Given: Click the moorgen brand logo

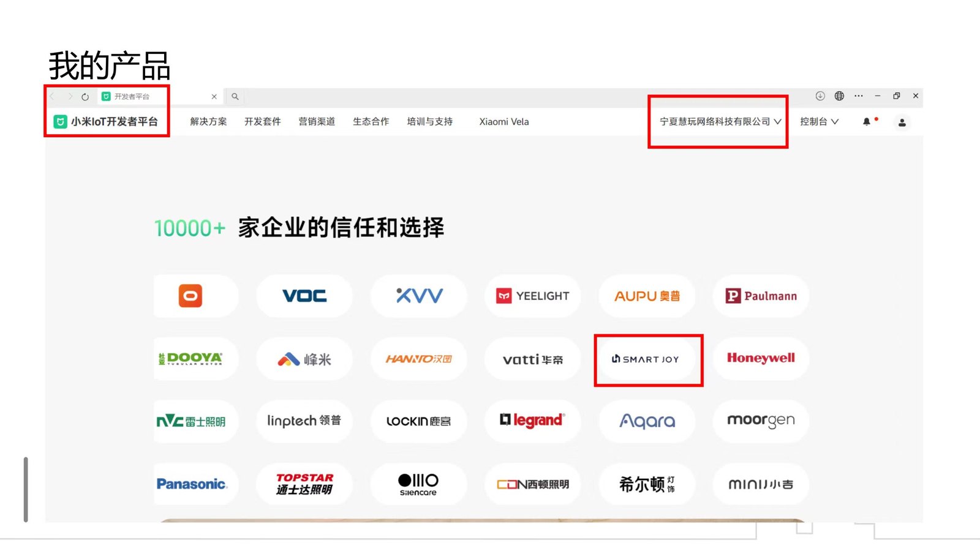Looking at the screenshot, I should coord(761,421).
